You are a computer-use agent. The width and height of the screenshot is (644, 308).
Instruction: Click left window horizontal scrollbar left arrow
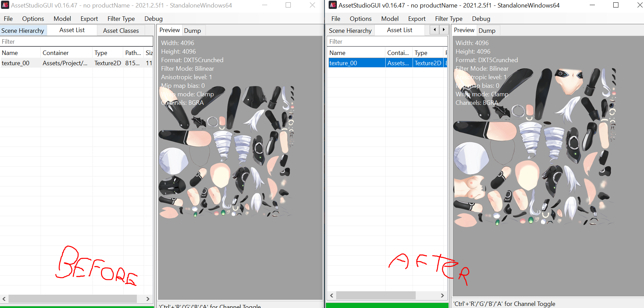point(4,299)
